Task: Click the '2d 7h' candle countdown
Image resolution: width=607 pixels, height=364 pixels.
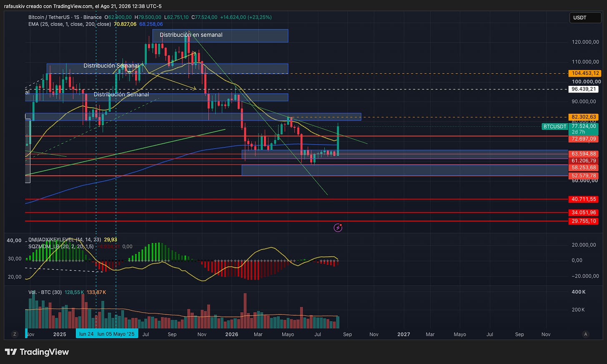Action: (578, 132)
